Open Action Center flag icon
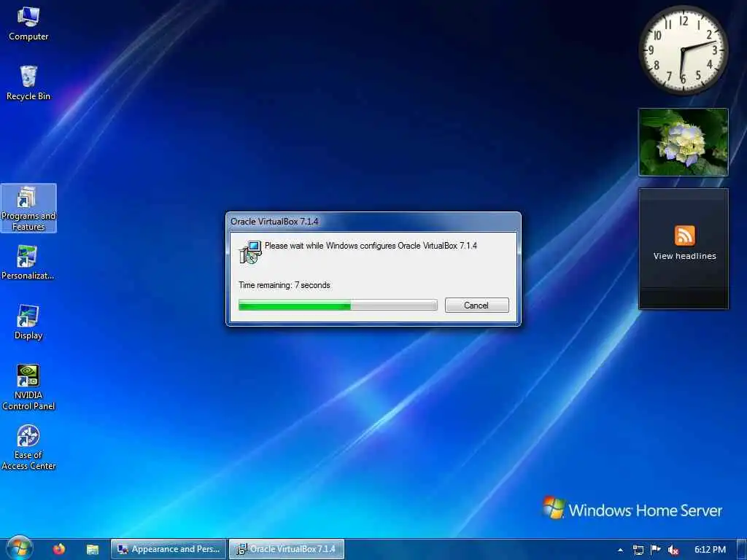The height and width of the screenshot is (560, 747). coord(656,550)
